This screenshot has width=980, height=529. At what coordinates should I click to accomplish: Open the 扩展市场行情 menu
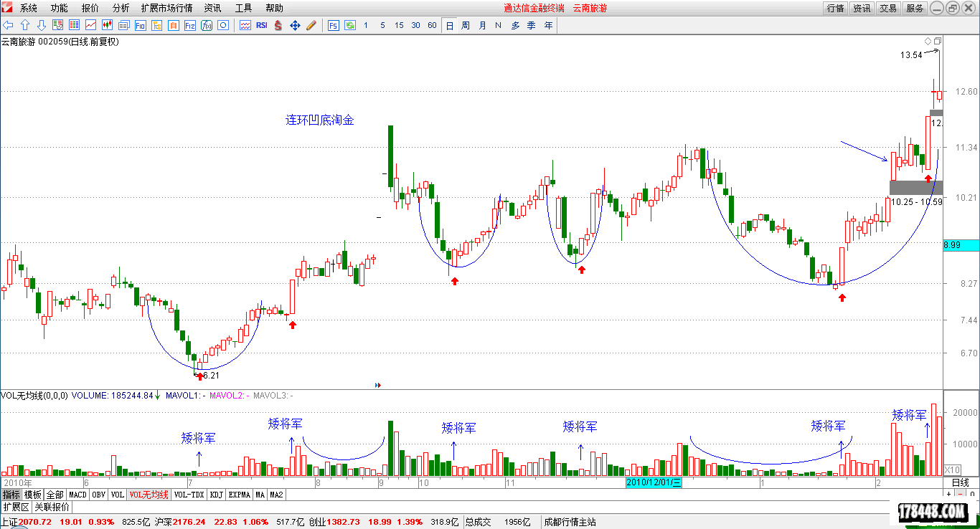[166, 8]
